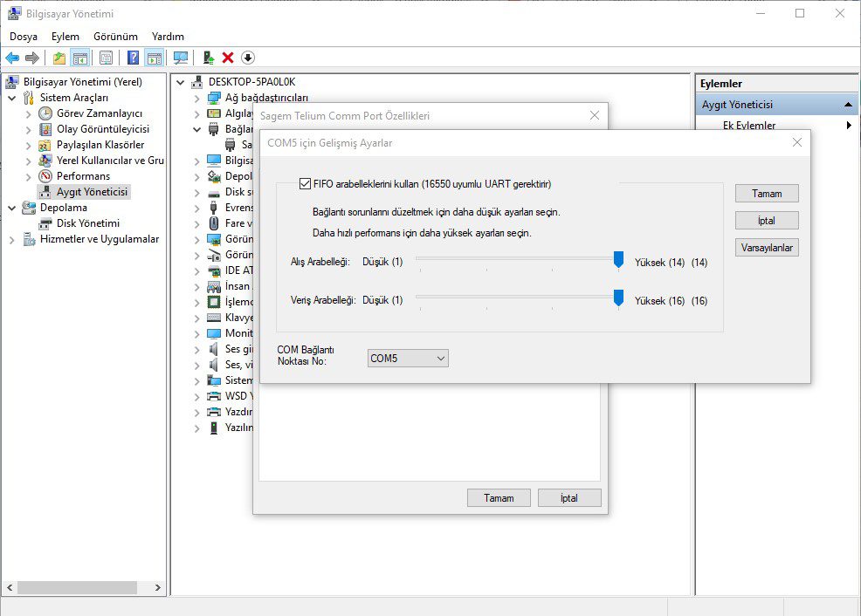This screenshot has height=616, width=861.
Task: Click the Varsayılanlar button
Action: coord(767,248)
